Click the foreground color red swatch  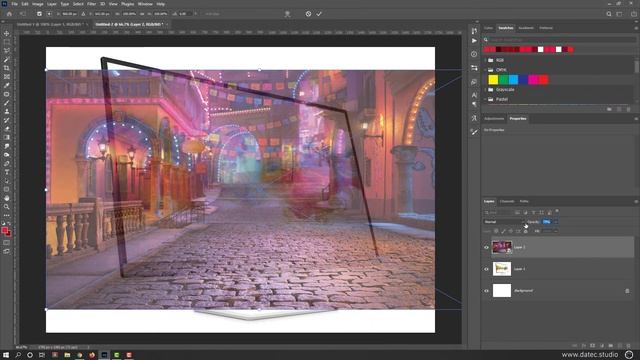tap(4, 231)
